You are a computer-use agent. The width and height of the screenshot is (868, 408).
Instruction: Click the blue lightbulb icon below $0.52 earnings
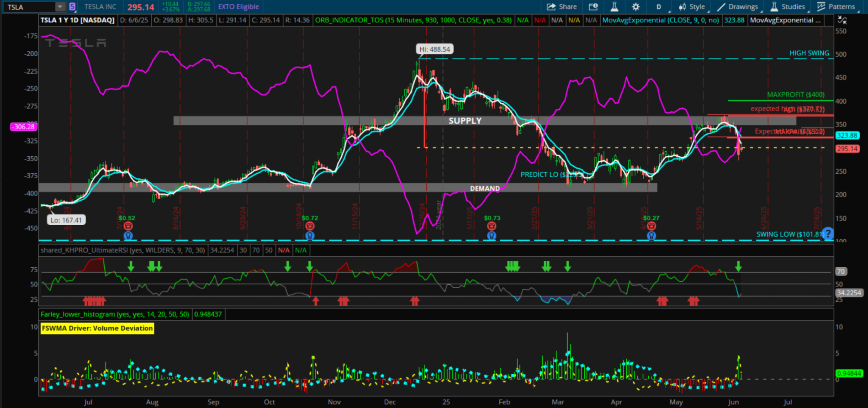pos(128,236)
